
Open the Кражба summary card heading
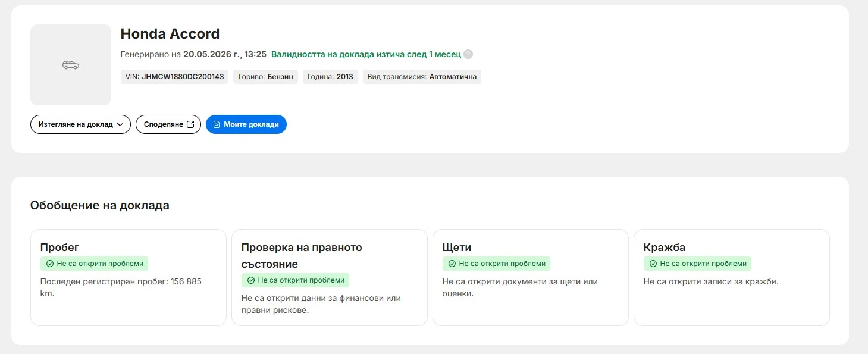(x=665, y=248)
